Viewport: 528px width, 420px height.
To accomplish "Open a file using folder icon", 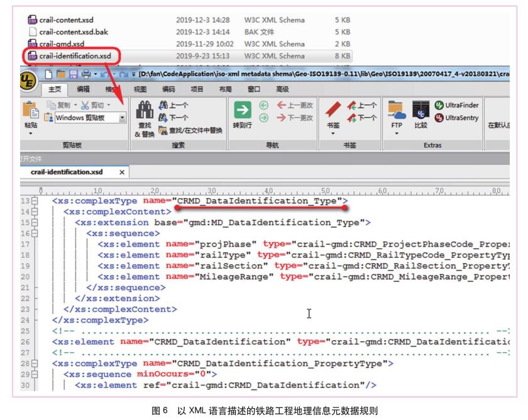I will tap(61, 74).
